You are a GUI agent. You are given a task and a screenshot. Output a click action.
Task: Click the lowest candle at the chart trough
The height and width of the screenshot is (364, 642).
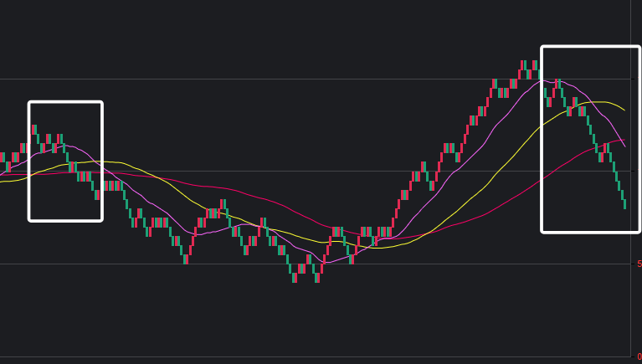tap(295, 278)
